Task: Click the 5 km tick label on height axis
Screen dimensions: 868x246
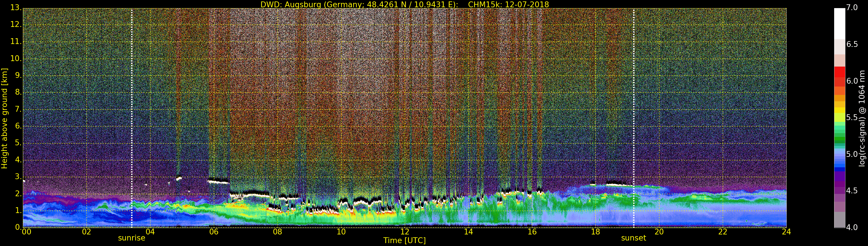Action: click(18, 143)
